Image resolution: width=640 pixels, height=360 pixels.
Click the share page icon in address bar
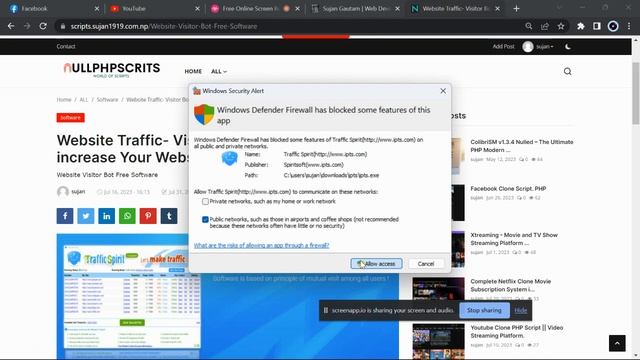coord(545,26)
